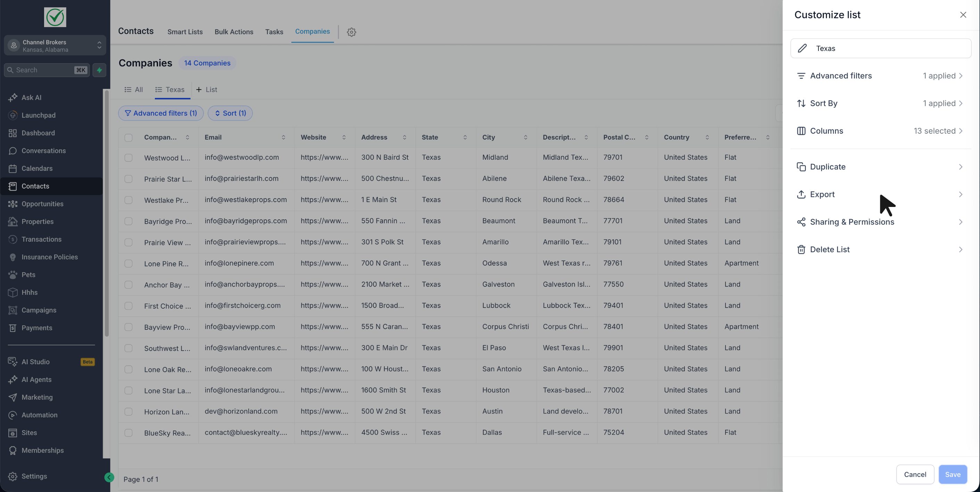Open the Channel Brokers account switcher
Viewport: 980px width, 492px height.
point(55,46)
